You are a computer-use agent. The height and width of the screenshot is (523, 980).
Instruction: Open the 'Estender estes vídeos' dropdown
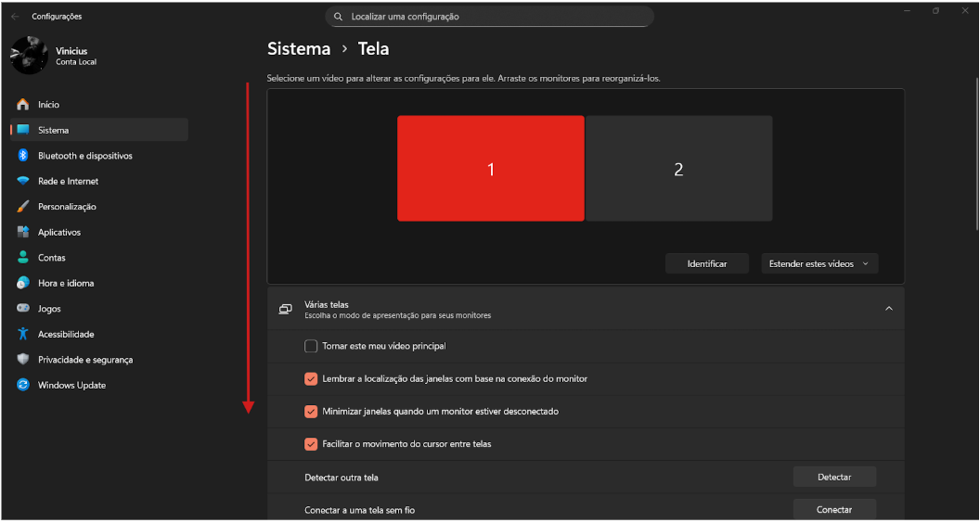[x=819, y=264]
